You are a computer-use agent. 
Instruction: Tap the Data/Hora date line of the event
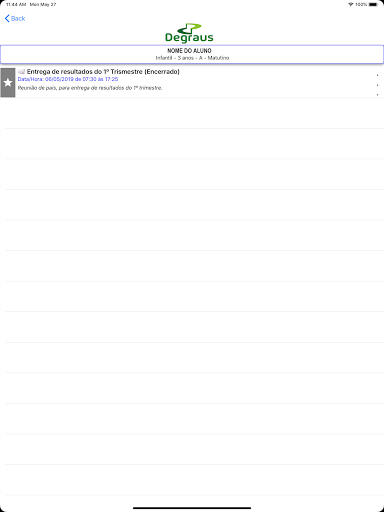68,79
